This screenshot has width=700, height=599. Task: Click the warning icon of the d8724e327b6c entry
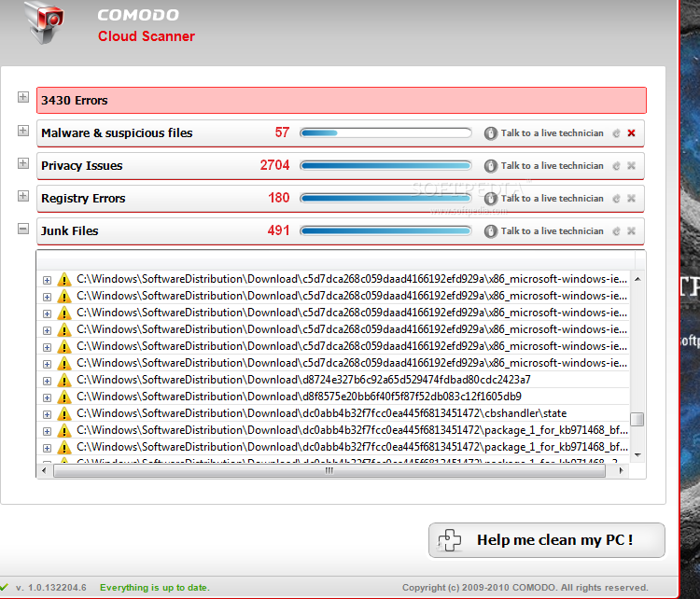[x=64, y=381]
